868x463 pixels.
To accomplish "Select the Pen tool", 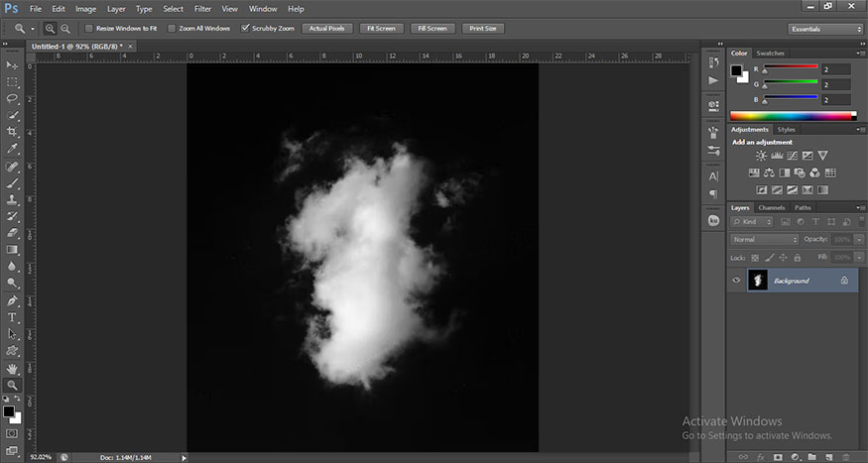I will click(x=12, y=301).
